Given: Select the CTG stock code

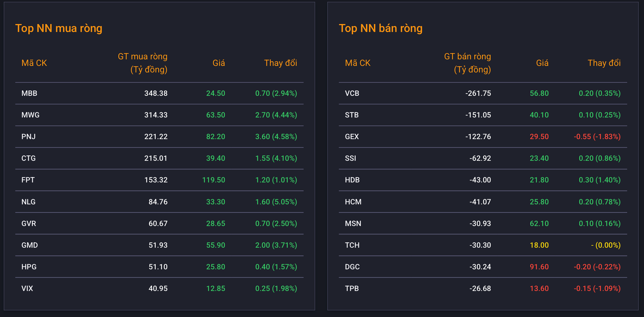Looking at the screenshot, I should [x=29, y=158].
